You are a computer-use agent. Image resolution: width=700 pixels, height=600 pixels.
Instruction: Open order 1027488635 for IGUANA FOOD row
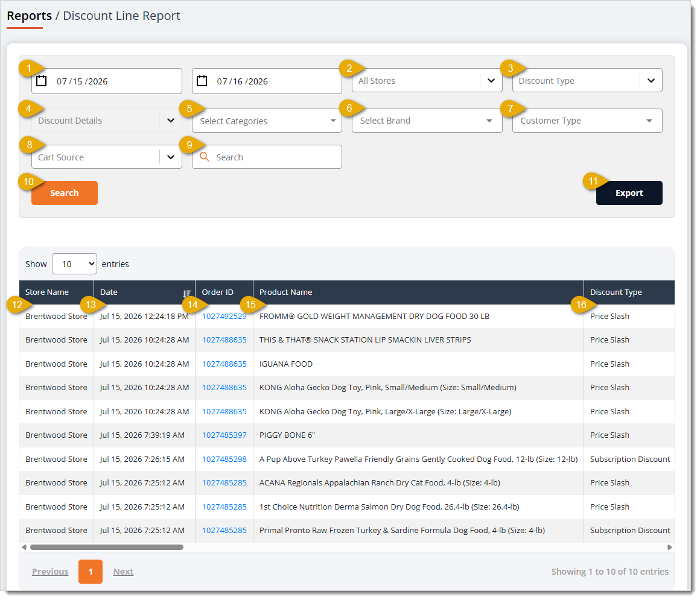(224, 364)
